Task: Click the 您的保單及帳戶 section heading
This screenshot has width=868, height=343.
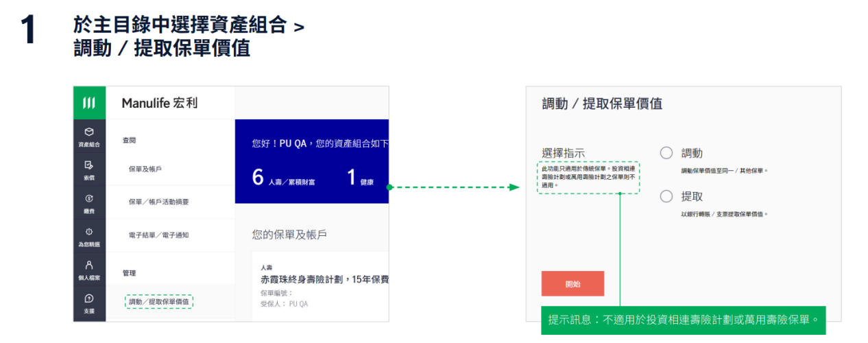Action: pos(289,235)
